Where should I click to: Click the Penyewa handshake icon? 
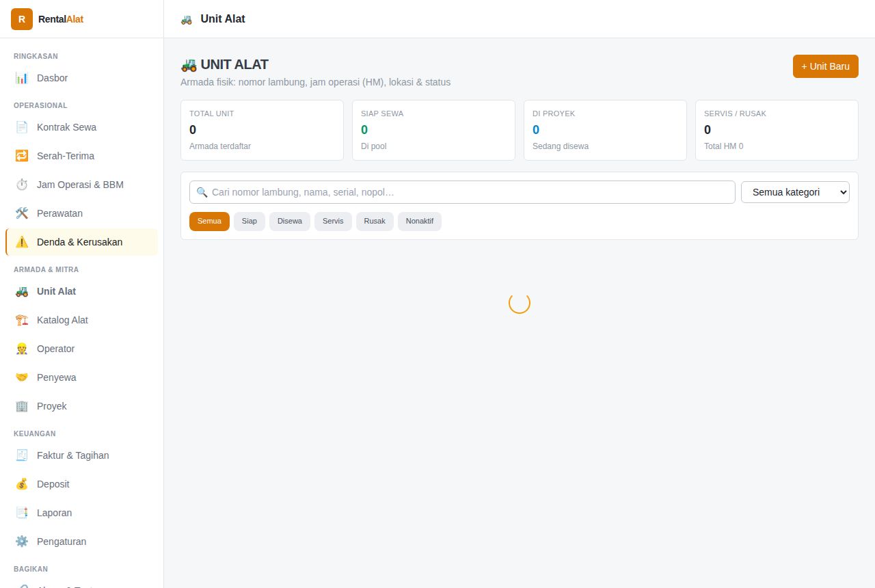tap(22, 377)
